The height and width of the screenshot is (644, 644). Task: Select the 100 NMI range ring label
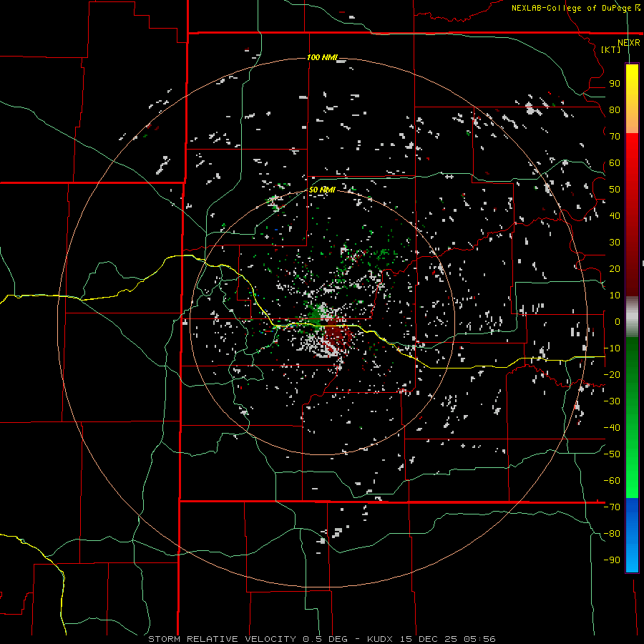tap(322, 57)
